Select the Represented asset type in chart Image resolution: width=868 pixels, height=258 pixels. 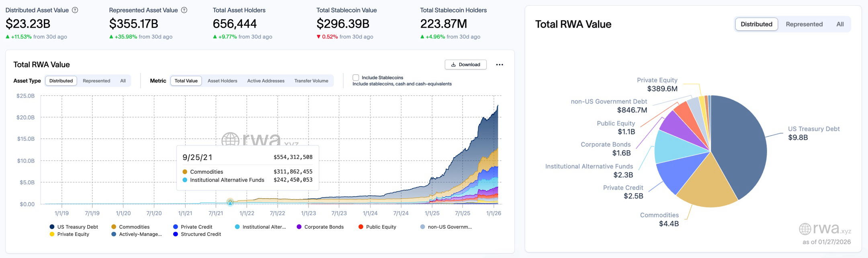pos(96,81)
